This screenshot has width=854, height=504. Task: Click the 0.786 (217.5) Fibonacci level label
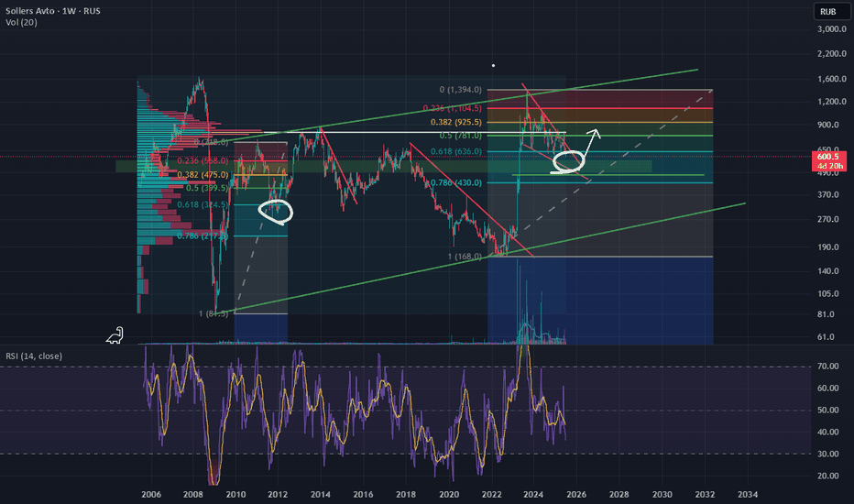(x=203, y=236)
